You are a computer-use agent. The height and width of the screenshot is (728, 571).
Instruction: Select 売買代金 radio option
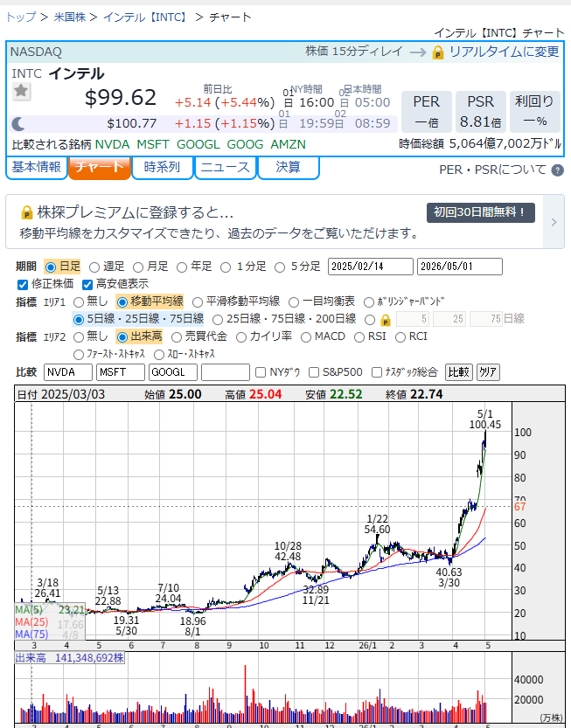(x=177, y=337)
